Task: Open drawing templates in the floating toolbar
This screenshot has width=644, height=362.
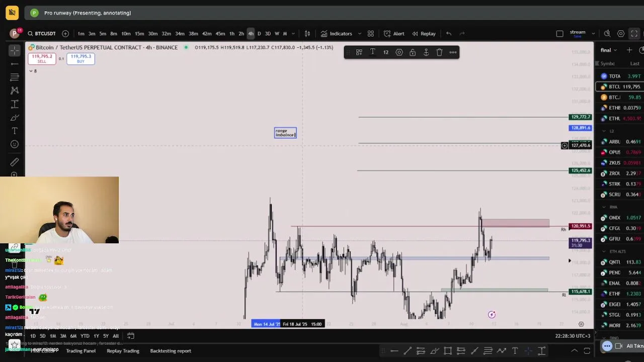Action: click(x=359, y=52)
